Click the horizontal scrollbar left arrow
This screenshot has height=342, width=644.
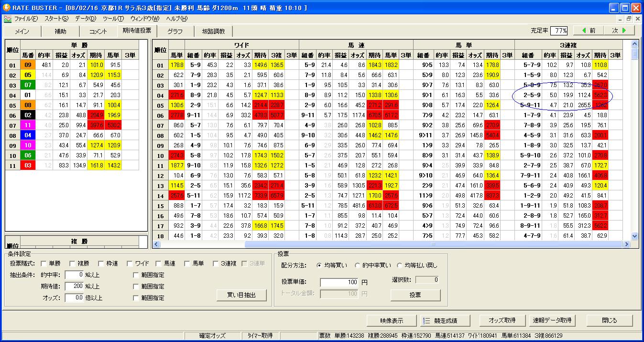point(156,244)
